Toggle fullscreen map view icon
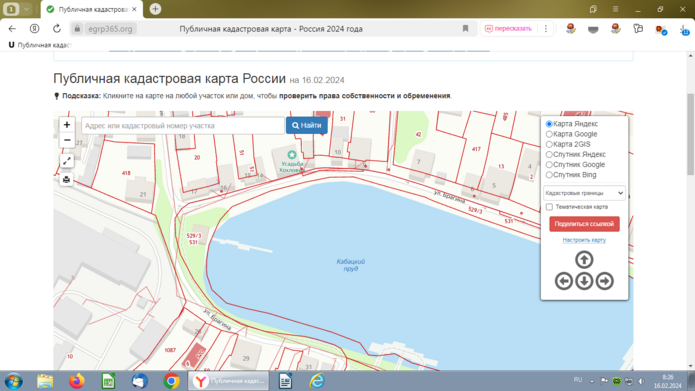 click(66, 161)
